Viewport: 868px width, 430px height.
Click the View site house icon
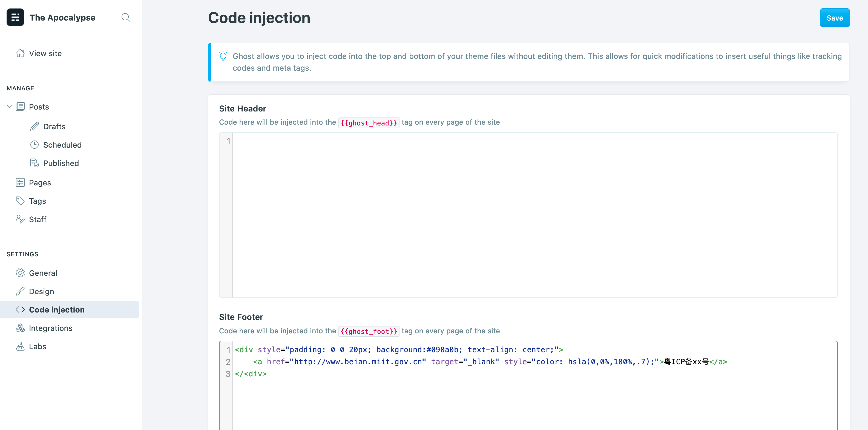pos(20,53)
